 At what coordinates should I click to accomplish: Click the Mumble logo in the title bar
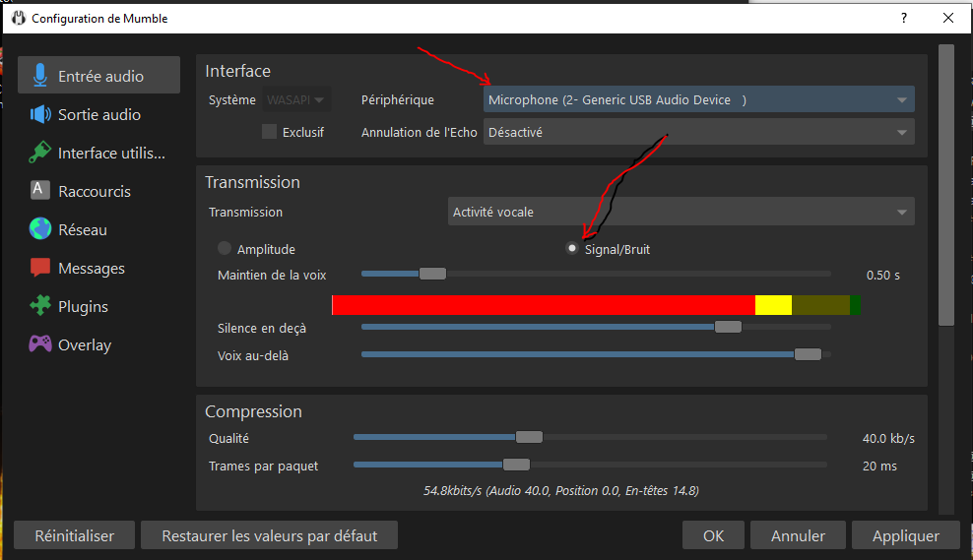click(19, 18)
